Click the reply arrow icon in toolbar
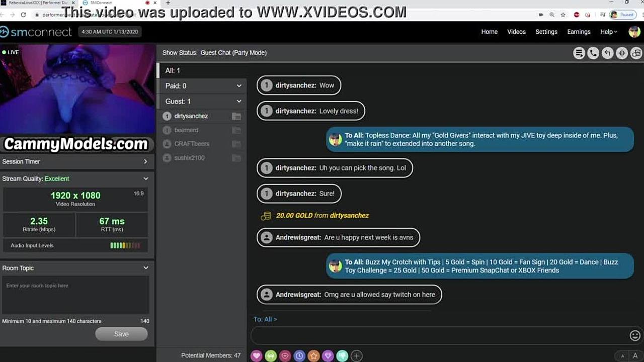The width and height of the screenshot is (644, 362). tap(608, 53)
